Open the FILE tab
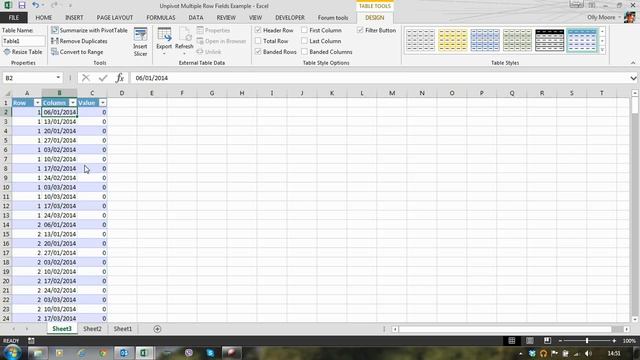This screenshot has height=360, width=640. [x=13, y=18]
